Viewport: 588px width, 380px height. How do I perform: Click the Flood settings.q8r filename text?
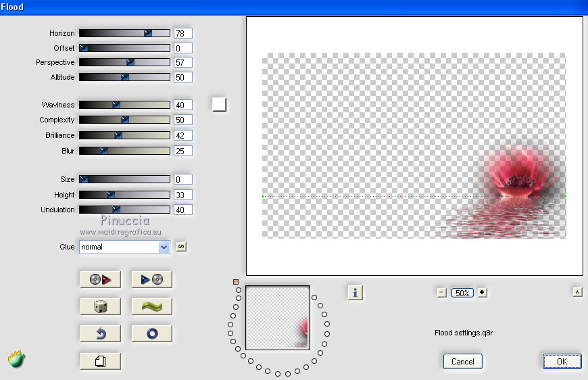tap(464, 333)
